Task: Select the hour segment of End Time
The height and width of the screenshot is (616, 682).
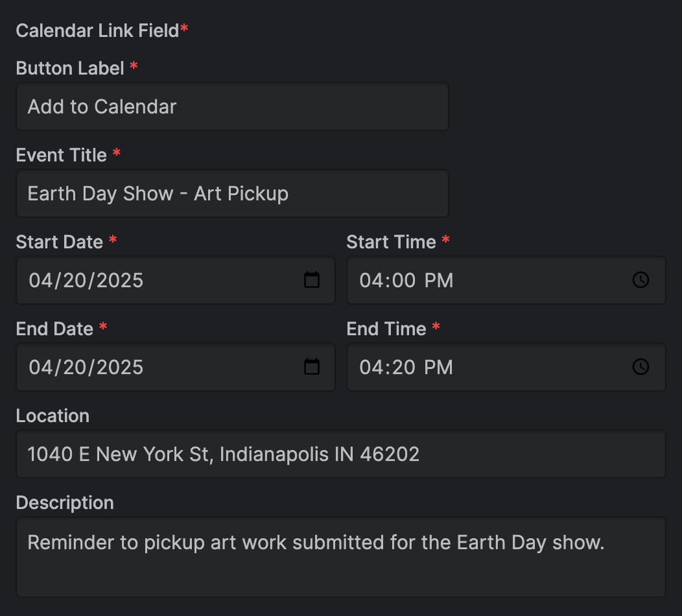Action: (370, 367)
